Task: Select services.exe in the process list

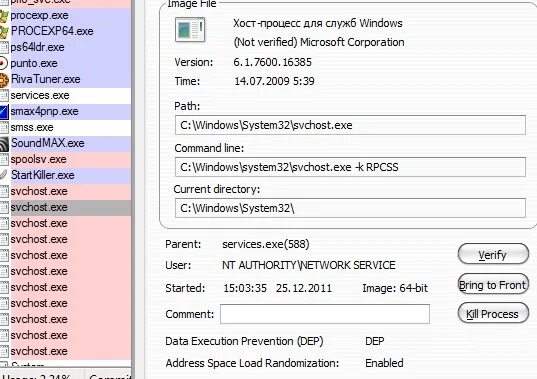Action: (65, 95)
